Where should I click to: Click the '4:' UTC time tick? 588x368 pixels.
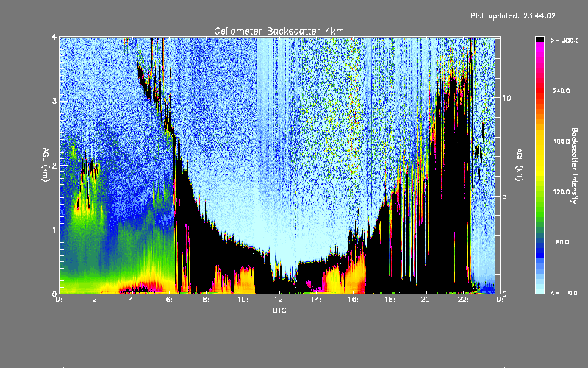(x=133, y=300)
